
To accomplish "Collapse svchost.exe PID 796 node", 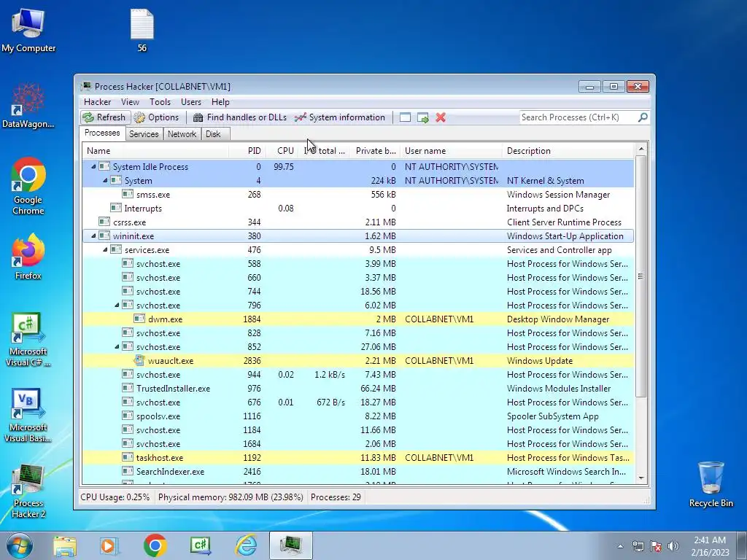I will (117, 306).
